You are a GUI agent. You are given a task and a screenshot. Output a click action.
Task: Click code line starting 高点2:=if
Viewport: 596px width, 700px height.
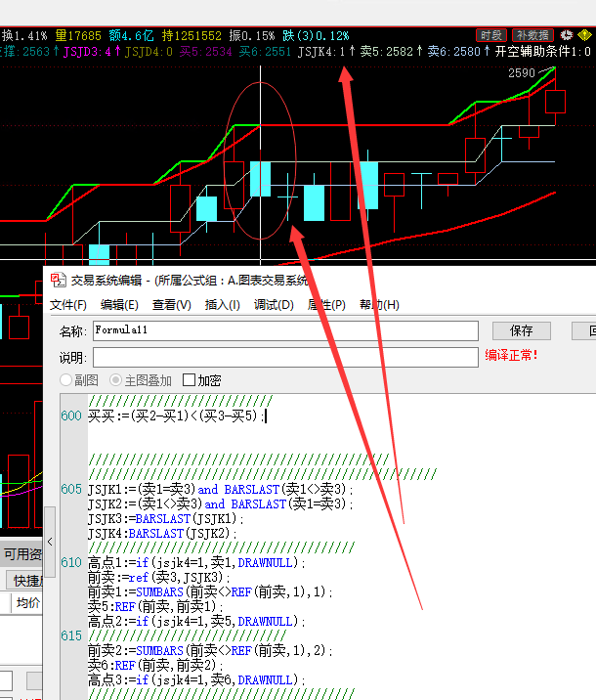196,621
